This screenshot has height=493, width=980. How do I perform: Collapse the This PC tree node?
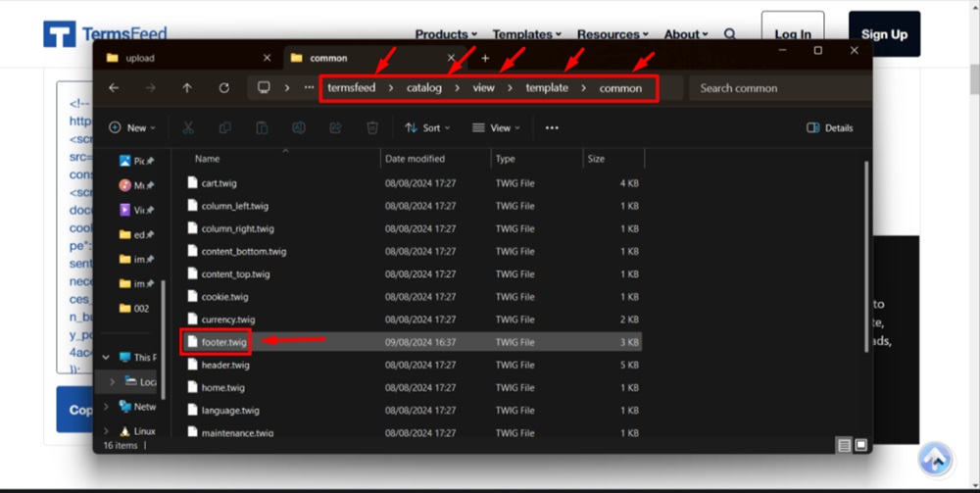coord(106,358)
